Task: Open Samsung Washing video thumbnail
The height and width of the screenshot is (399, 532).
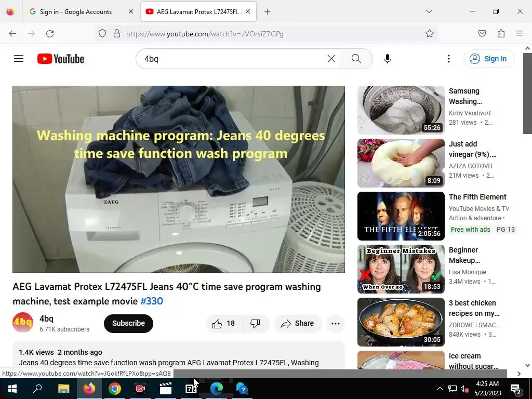Action: click(x=401, y=110)
